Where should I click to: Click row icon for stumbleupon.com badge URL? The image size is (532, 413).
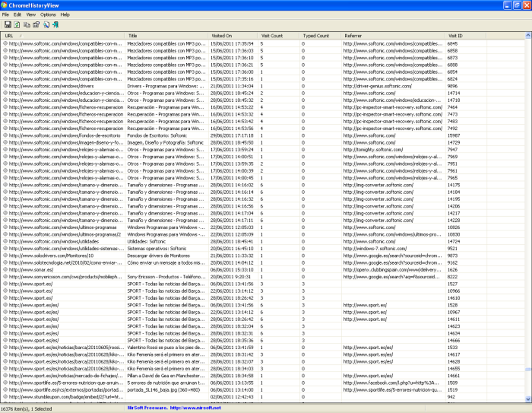click(x=5, y=397)
